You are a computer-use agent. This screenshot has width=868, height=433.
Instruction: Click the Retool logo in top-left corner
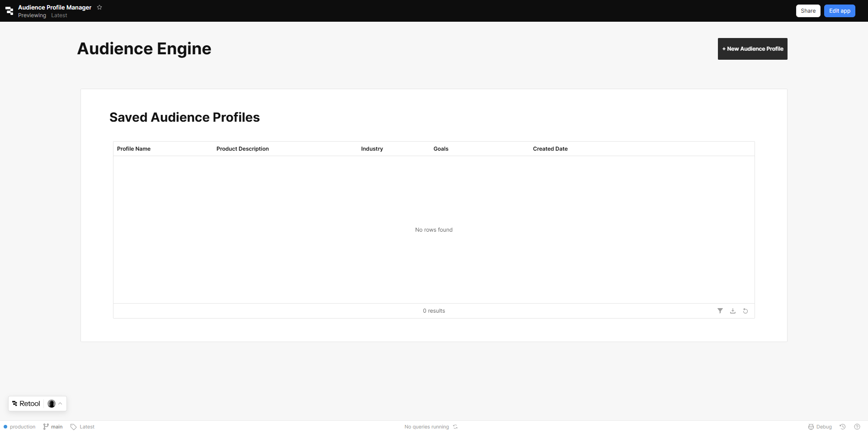(x=9, y=11)
